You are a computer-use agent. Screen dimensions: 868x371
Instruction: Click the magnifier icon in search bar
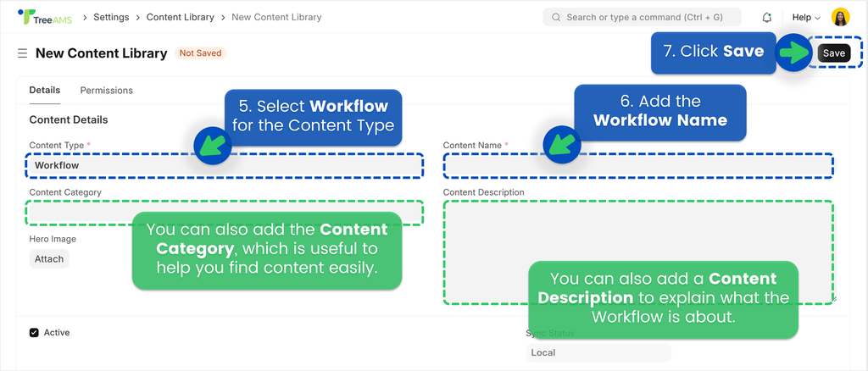[x=556, y=17]
